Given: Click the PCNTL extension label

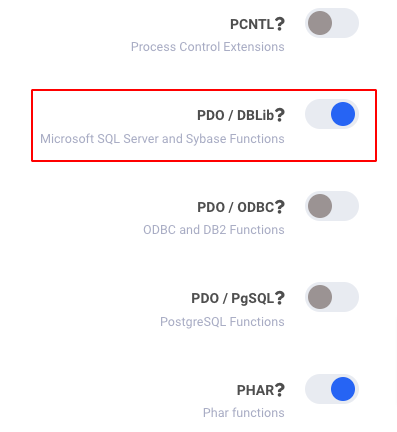Looking at the screenshot, I should (x=252, y=24).
